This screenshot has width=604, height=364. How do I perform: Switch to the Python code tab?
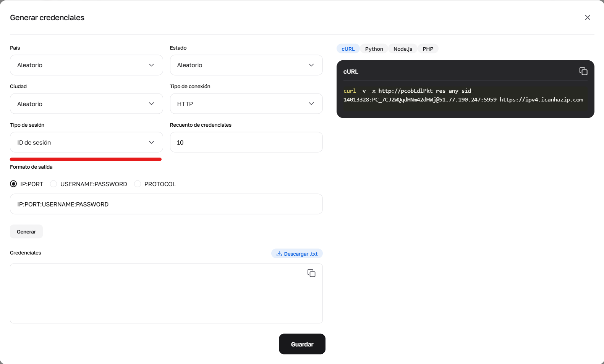pos(374,49)
